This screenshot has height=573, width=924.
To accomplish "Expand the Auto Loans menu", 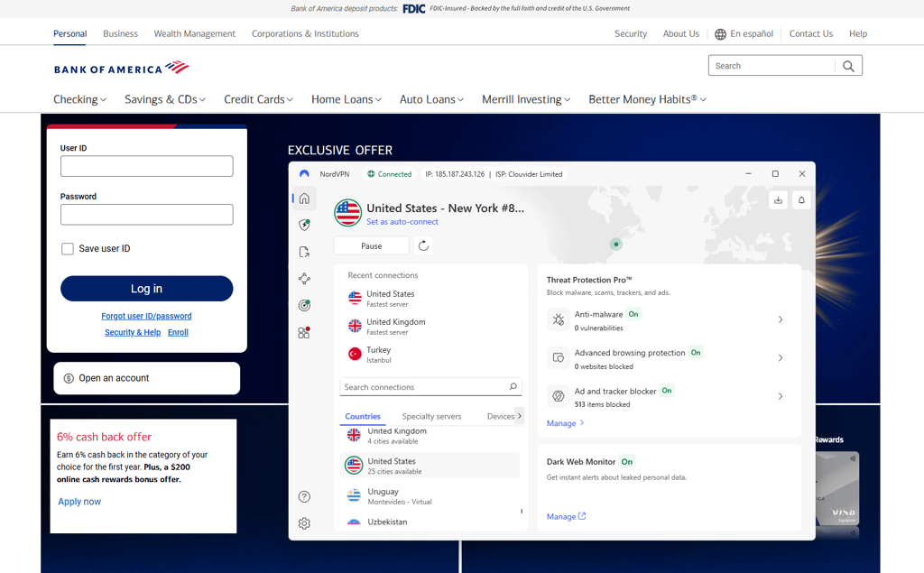I will pos(431,99).
